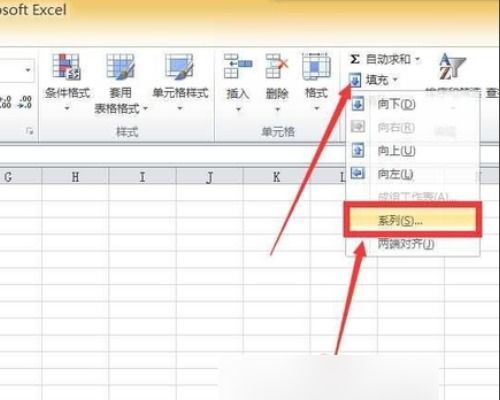This screenshot has height=400, width=500.
Task: Click the 插入 insert cells icon
Action: (x=238, y=66)
